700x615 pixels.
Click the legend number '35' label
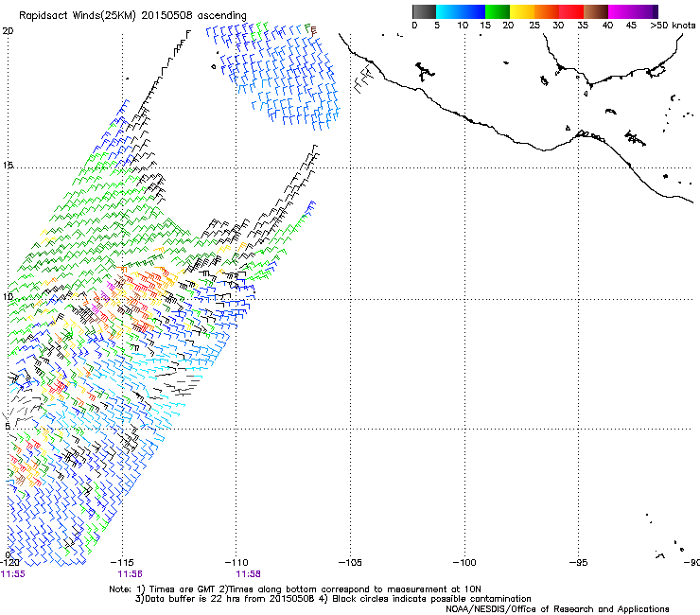(583, 26)
